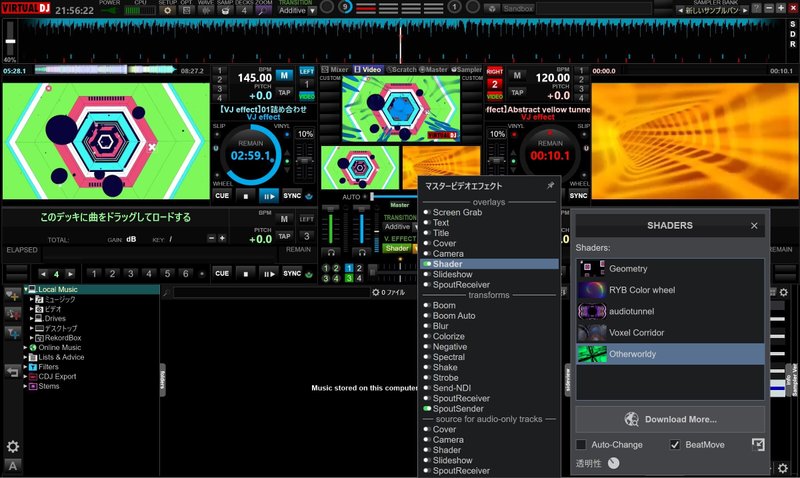This screenshot has height=478, width=800.
Task: Select audiotunnel shader thumbnail
Action: click(x=592, y=311)
